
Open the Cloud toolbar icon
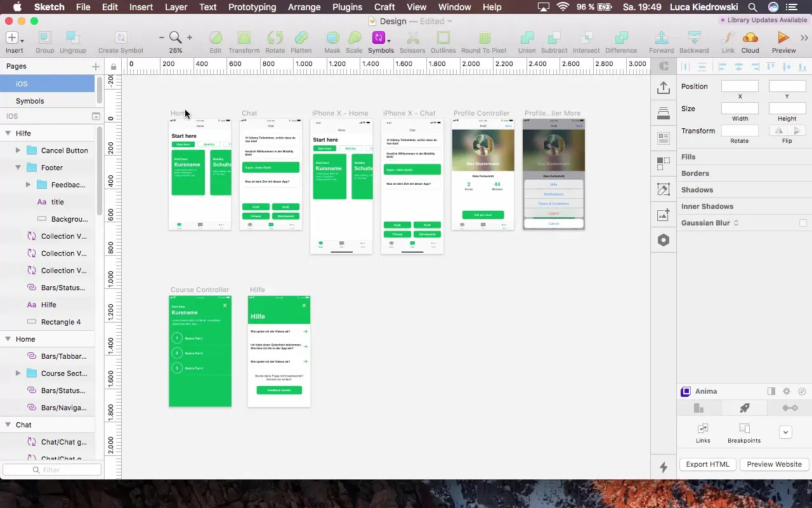point(750,38)
